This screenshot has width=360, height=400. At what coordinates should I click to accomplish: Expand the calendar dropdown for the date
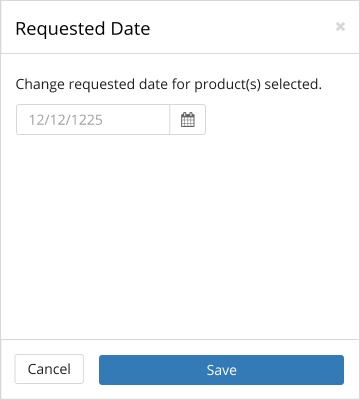coord(188,120)
